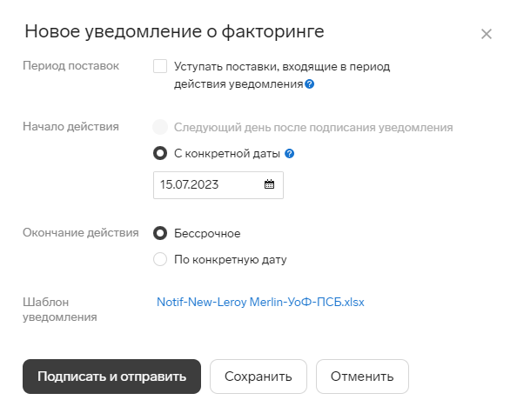Select disabled 'Следующий день после подписания' radio
517x420 pixels.
click(160, 127)
